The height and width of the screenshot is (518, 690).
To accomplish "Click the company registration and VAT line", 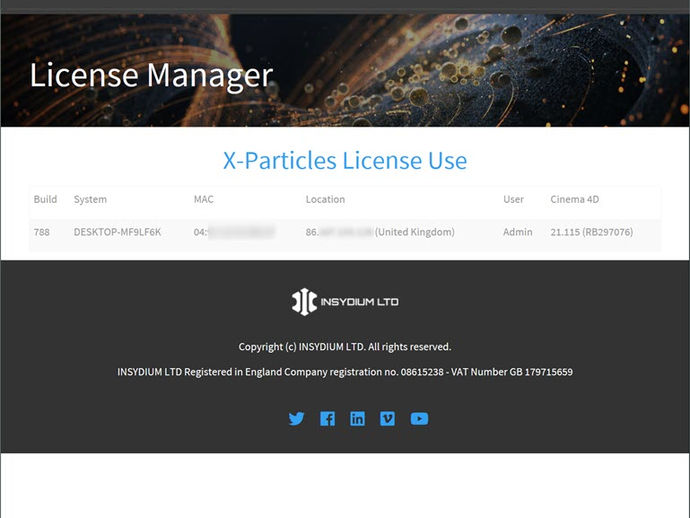I will coord(345,372).
